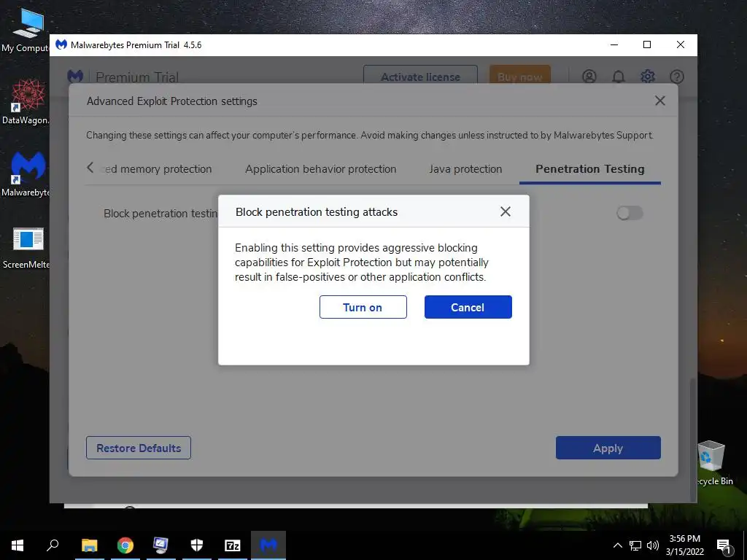Cancel the penetration testing prompt
747x560 pixels.
click(x=468, y=307)
